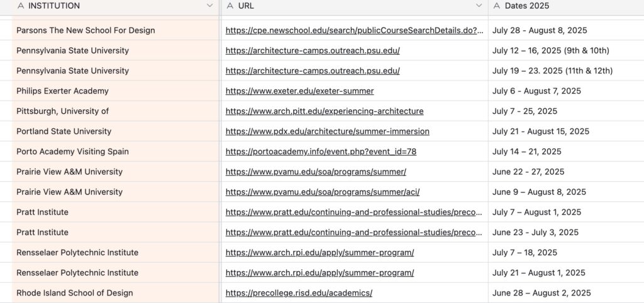Open the pdx.edu summer-immersion link
The height and width of the screenshot is (303, 644).
tap(327, 131)
